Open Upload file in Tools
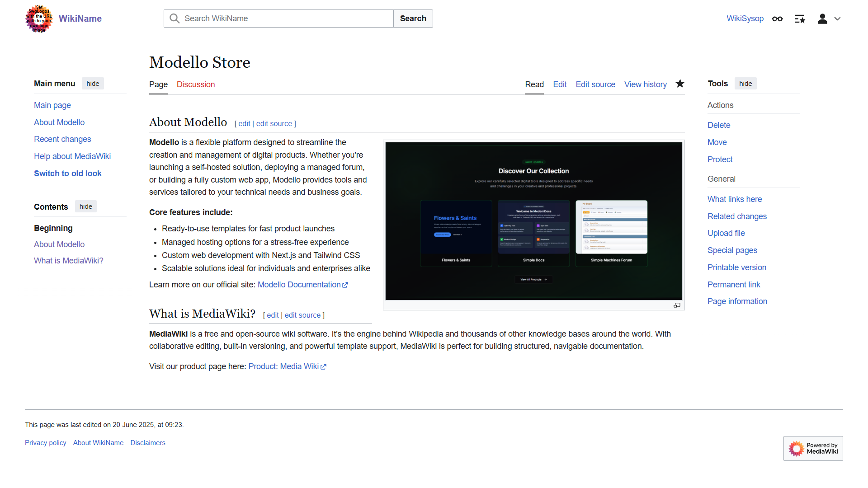This screenshot has height=488, width=868. click(x=726, y=233)
